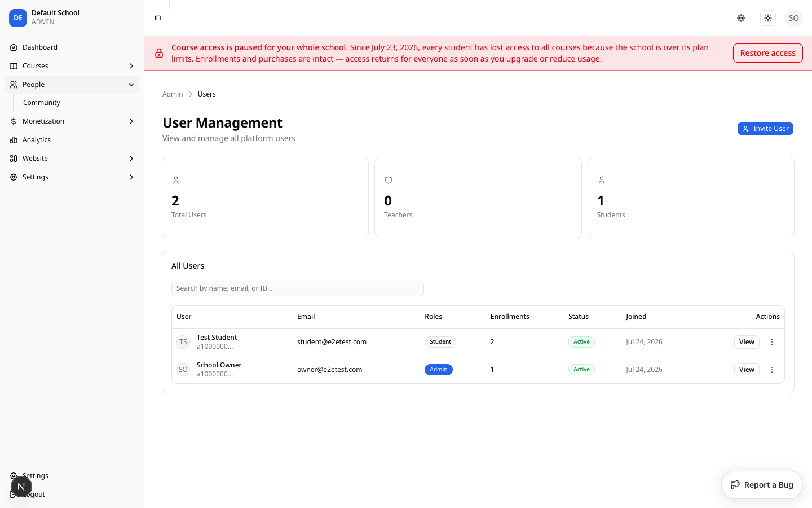Screen dimensions: 812x508
Task: Click the Student role badge
Action: coord(440,342)
